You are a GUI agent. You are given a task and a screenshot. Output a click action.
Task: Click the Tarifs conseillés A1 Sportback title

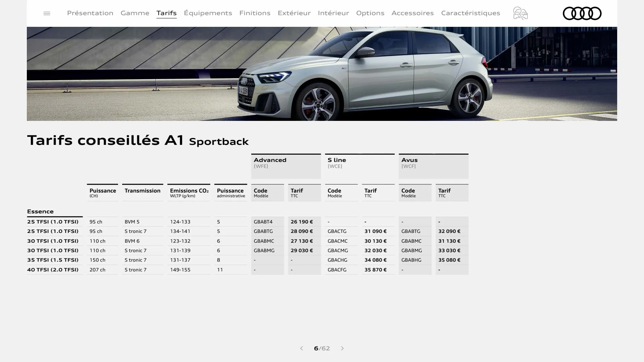point(138,140)
